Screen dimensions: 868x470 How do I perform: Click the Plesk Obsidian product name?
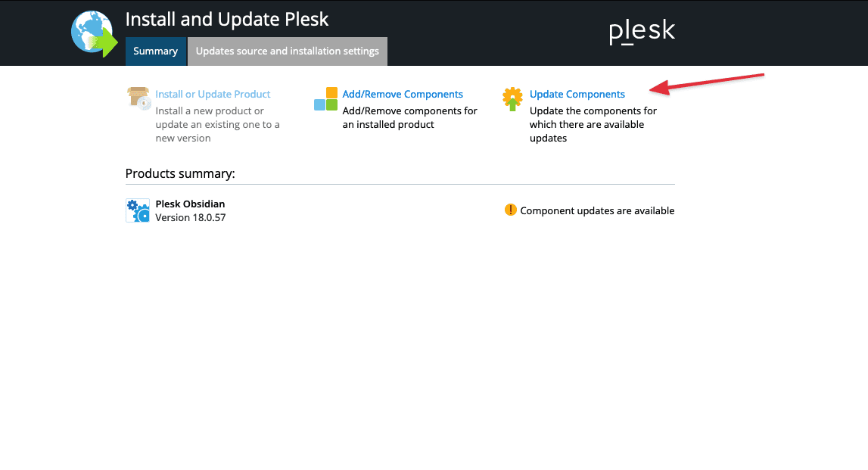(x=190, y=204)
